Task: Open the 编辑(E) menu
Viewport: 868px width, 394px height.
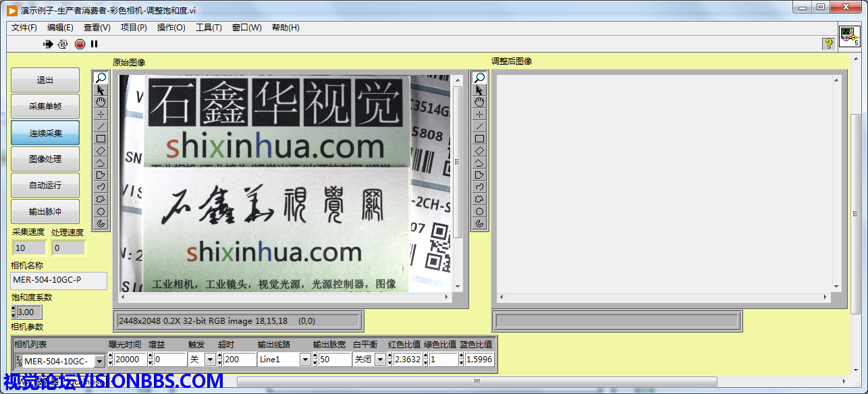Action: coord(60,28)
